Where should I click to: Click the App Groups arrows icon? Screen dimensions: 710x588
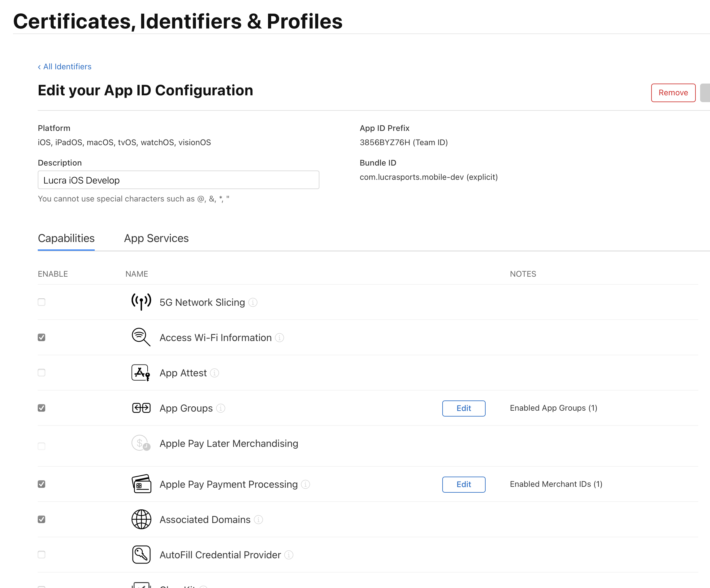point(141,408)
